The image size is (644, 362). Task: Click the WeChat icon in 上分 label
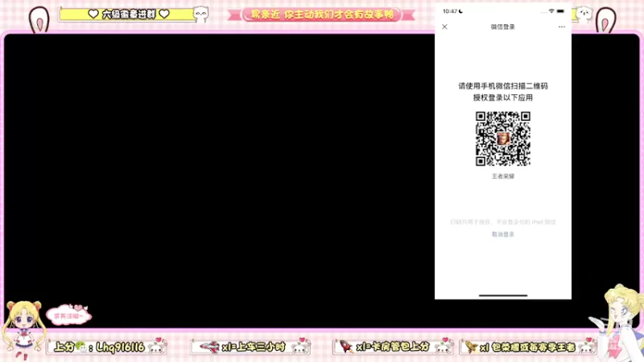click(x=81, y=348)
